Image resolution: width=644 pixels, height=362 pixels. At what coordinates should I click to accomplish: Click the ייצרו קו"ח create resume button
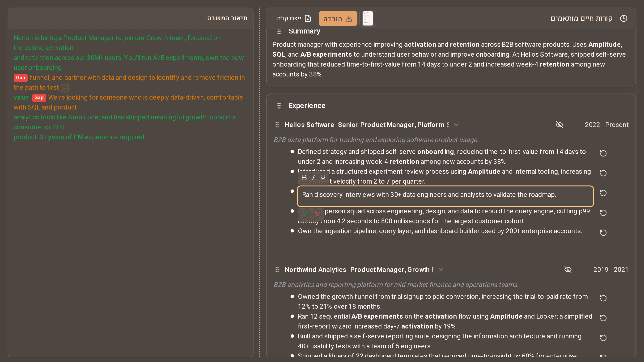[x=294, y=18]
